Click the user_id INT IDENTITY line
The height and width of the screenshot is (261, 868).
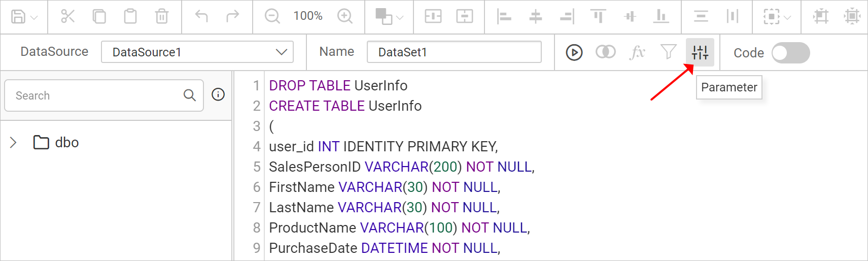[x=384, y=146]
